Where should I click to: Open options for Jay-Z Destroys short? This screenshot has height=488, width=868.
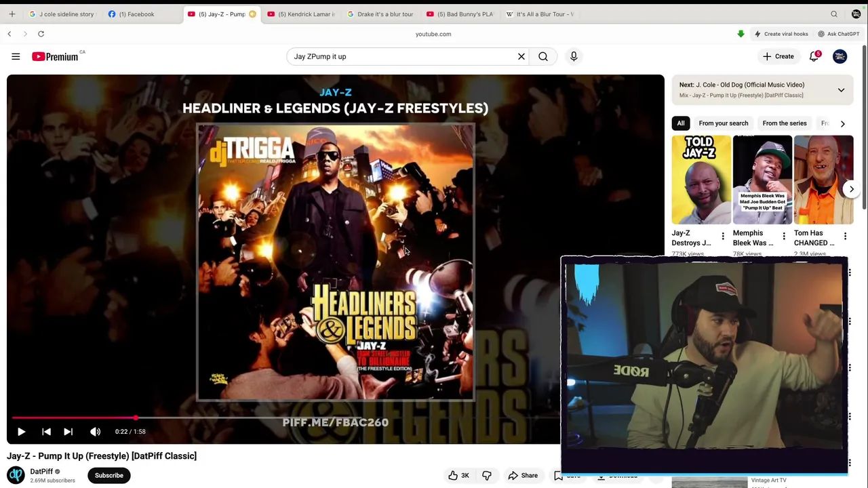723,237
